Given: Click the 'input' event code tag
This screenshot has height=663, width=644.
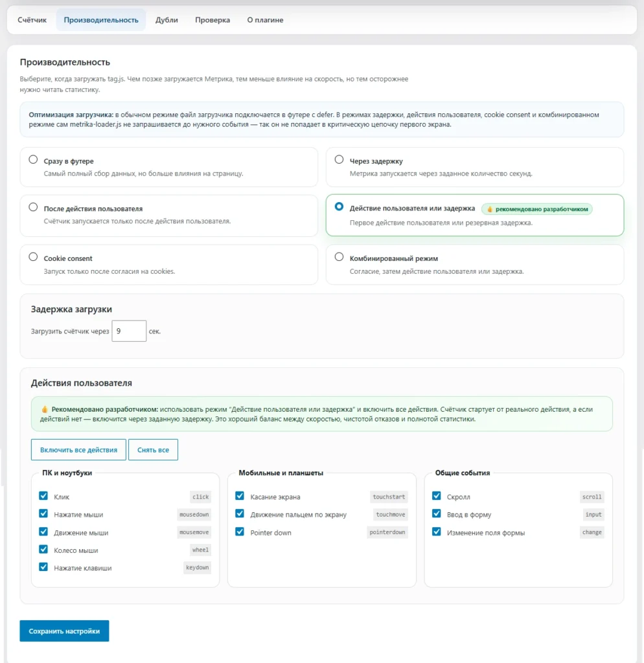Looking at the screenshot, I should tap(593, 515).
